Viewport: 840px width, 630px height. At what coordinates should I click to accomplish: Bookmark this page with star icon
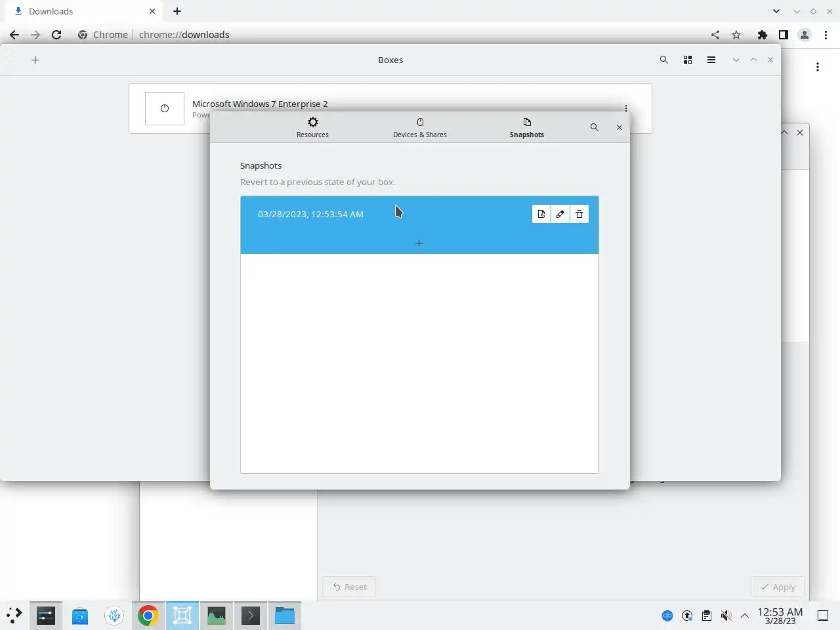tap(736, 35)
